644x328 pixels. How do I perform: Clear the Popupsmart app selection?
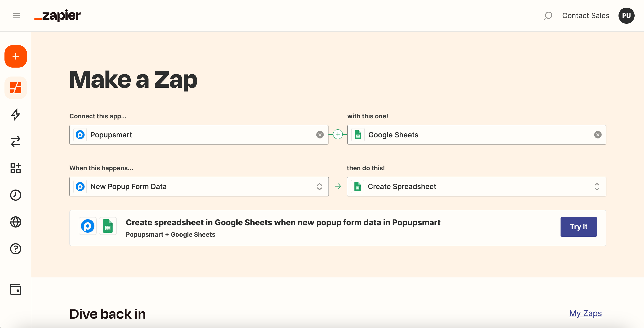tap(320, 135)
